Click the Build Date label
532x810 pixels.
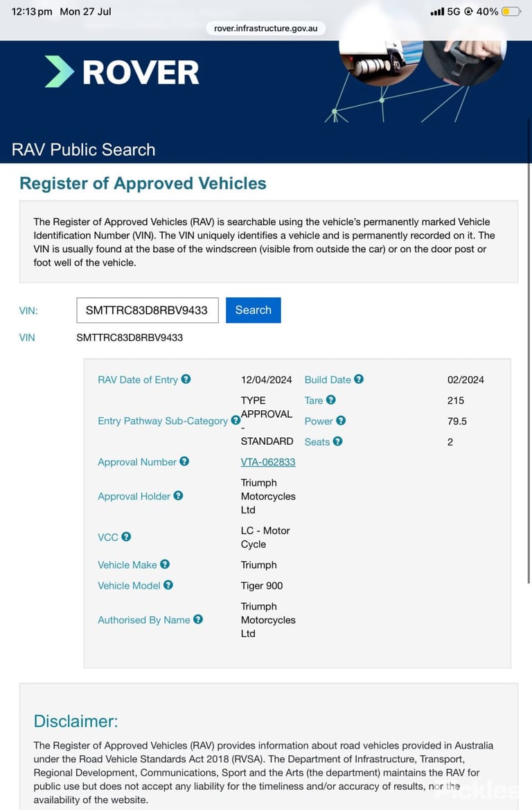(328, 380)
